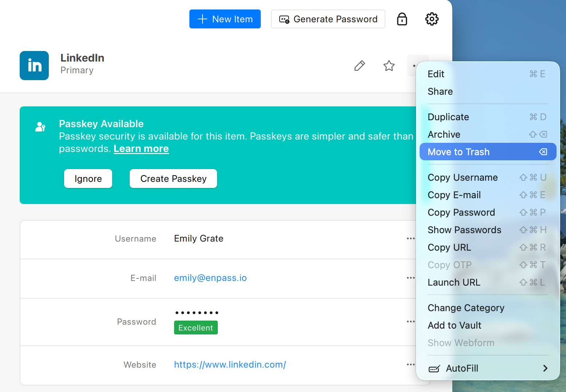This screenshot has width=566, height=392.
Task: Select Edit from the context menu
Action: tap(488, 74)
